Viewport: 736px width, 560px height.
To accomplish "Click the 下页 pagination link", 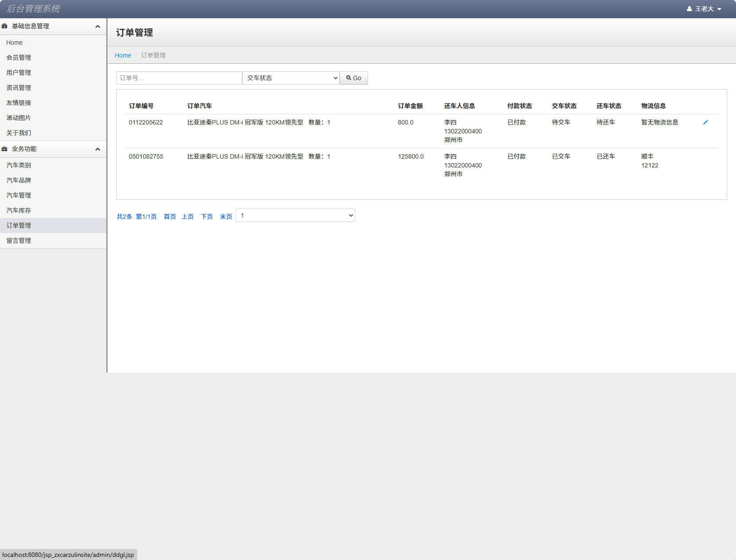I will [x=207, y=217].
